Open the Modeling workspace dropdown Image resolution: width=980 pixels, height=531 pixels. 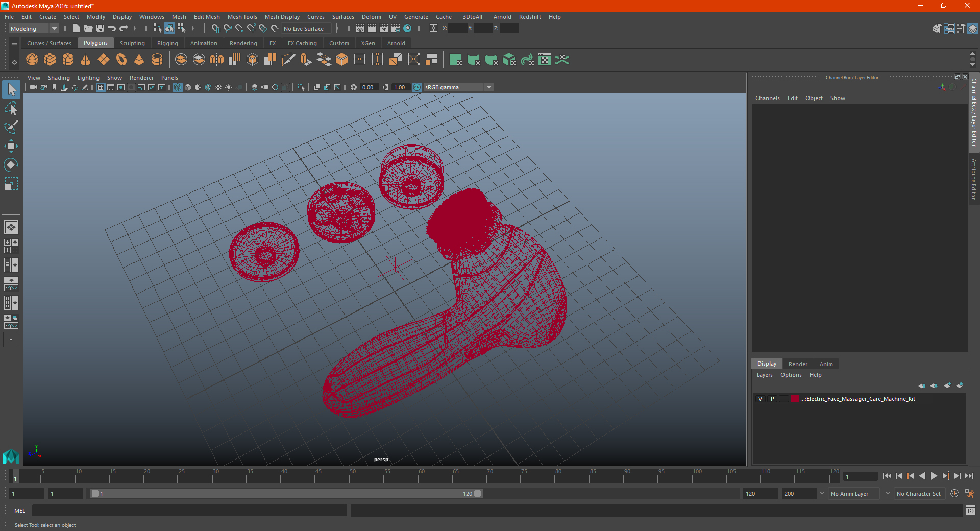[x=34, y=29]
